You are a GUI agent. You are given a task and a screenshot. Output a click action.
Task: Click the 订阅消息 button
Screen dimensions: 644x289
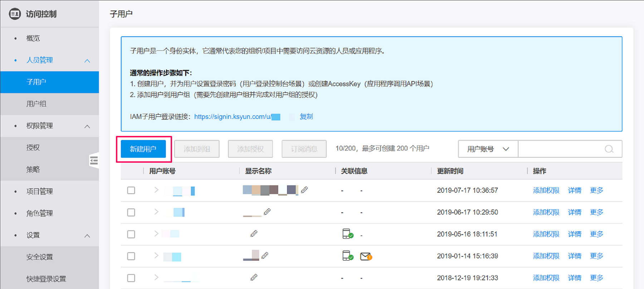point(304,149)
